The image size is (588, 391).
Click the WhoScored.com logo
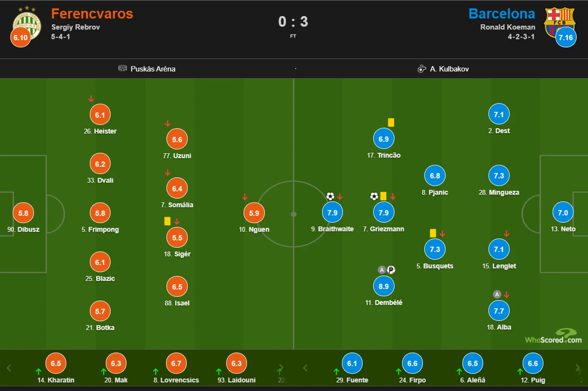click(x=553, y=336)
